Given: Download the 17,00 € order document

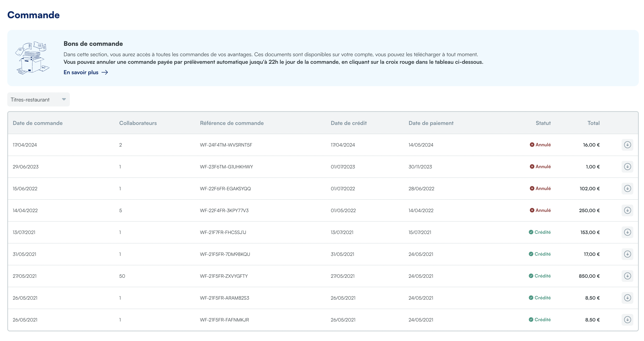Looking at the screenshot, I should click(627, 254).
